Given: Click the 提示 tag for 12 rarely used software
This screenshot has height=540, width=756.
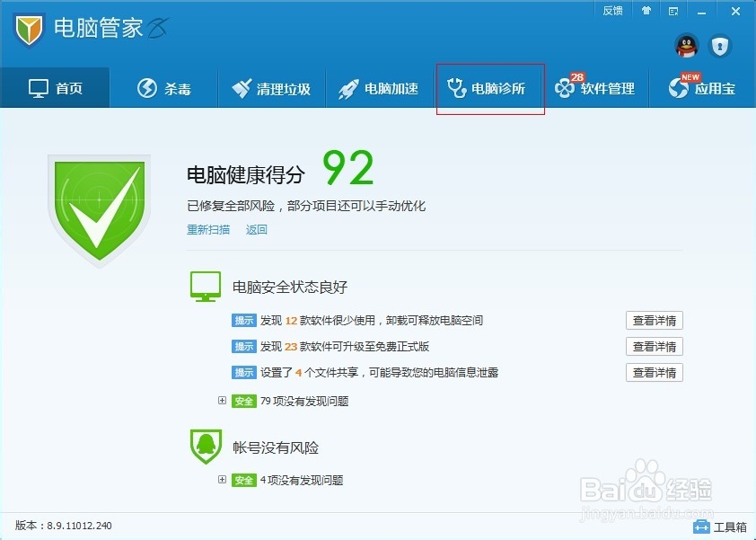Looking at the screenshot, I should click(x=244, y=321).
